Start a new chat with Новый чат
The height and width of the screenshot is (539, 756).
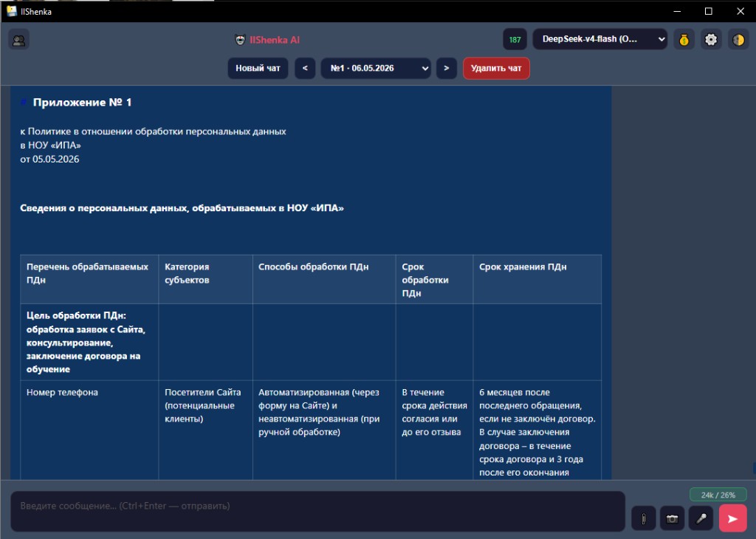[258, 68]
